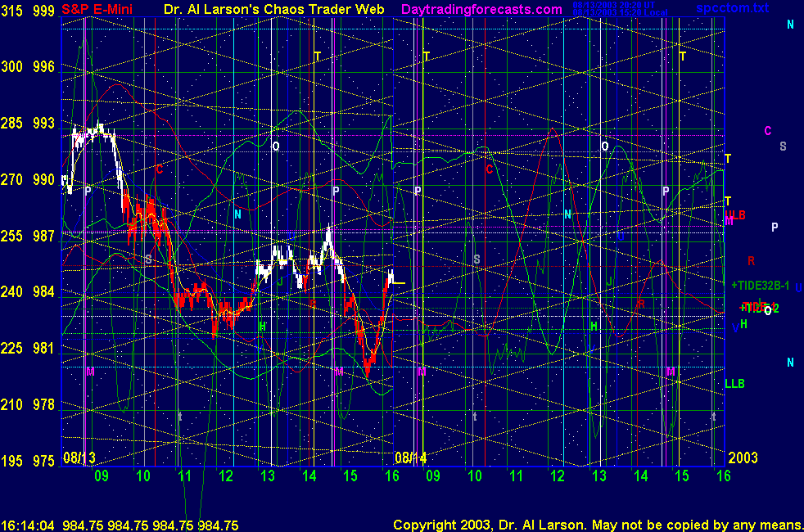Click the red 'ULB' label
The height and width of the screenshot is (532, 804).
[x=735, y=214]
